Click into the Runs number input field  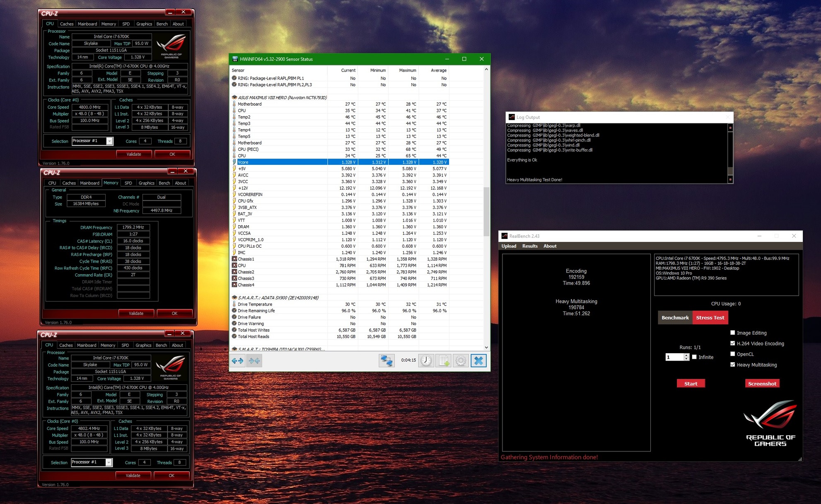(674, 357)
